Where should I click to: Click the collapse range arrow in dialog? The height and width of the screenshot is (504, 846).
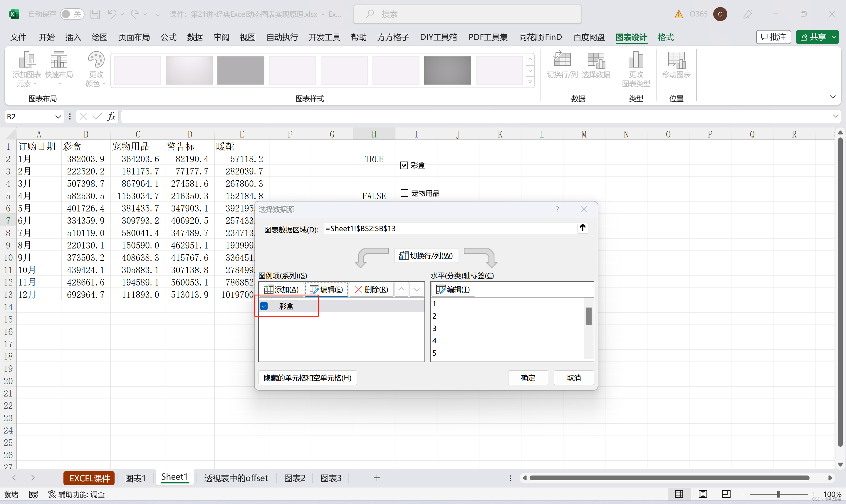[583, 228]
